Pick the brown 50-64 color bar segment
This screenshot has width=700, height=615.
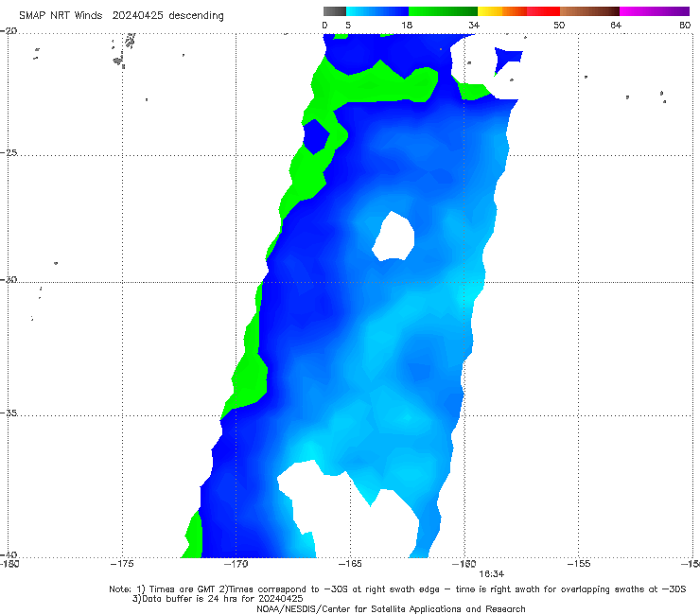pyautogui.click(x=589, y=11)
